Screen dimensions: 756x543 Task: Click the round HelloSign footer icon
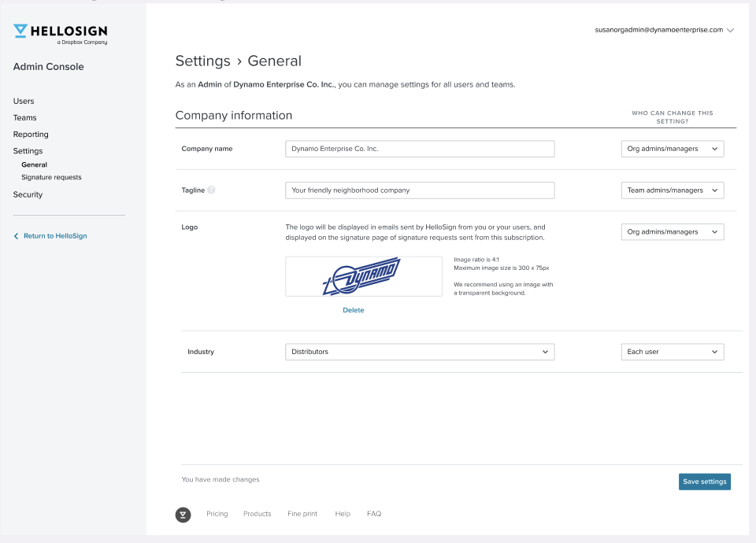(x=183, y=515)
